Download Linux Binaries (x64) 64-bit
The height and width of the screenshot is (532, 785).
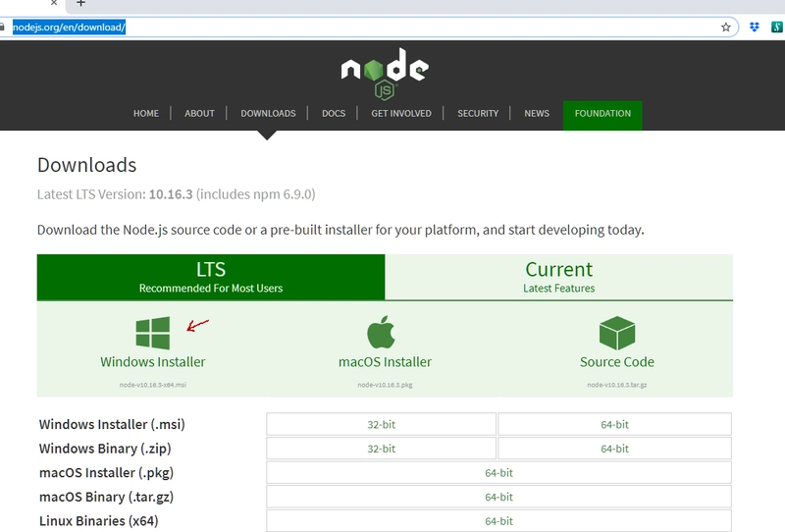(x=498, y=521)
